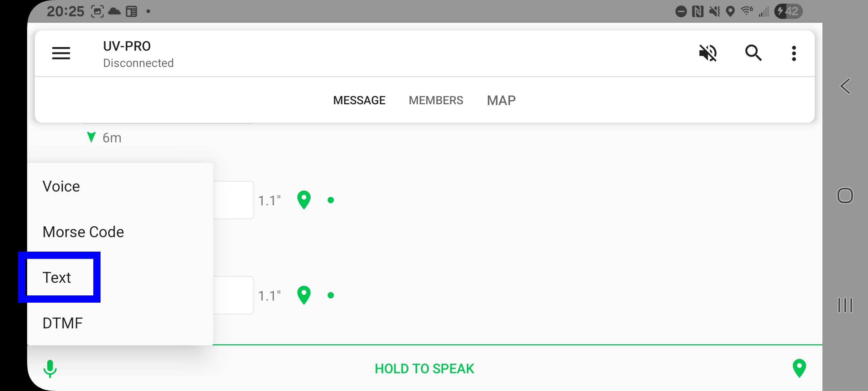868x391 pixels.
Task: Toggle the muted speaker icon
Action: pos(708,53)
